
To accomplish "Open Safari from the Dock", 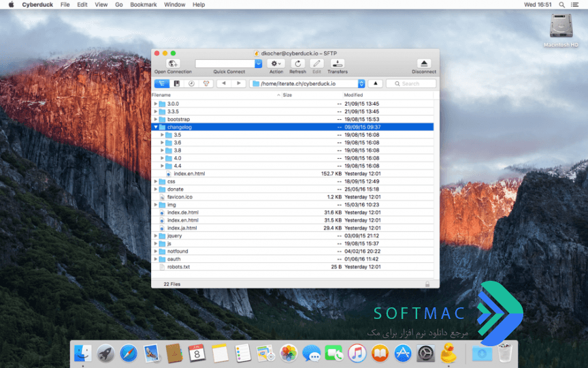I will pyautogui.click(x=129, y=354).
